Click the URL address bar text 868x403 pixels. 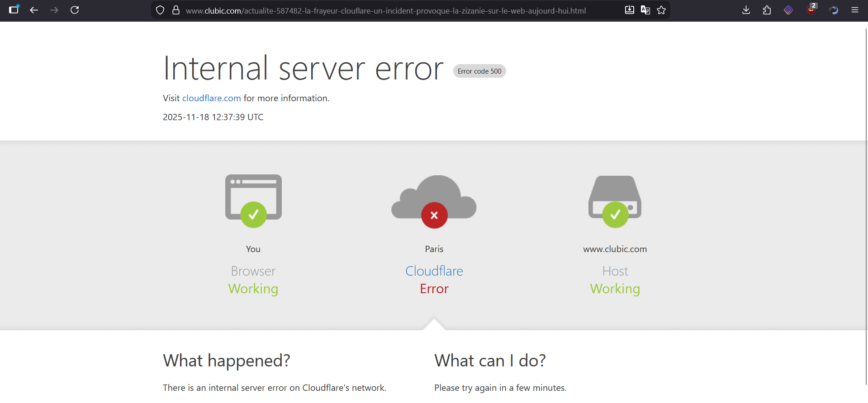click(x=385, y=11)
